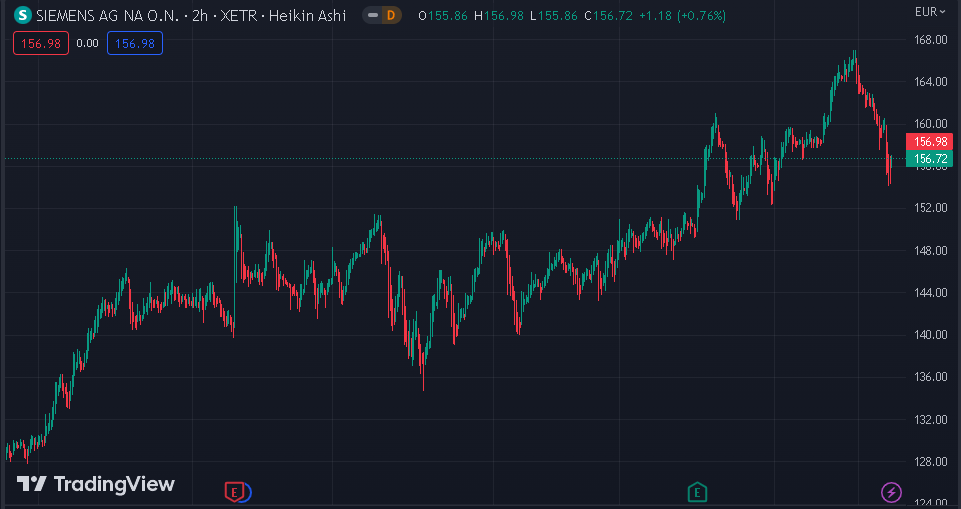961x509 pixels.
Task: Click the 128.00 price scale label
Action: [x=930, y=462]
